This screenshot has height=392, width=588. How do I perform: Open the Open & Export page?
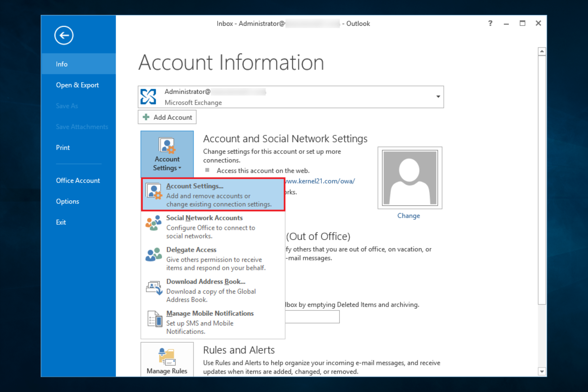(x=78, y=85)
